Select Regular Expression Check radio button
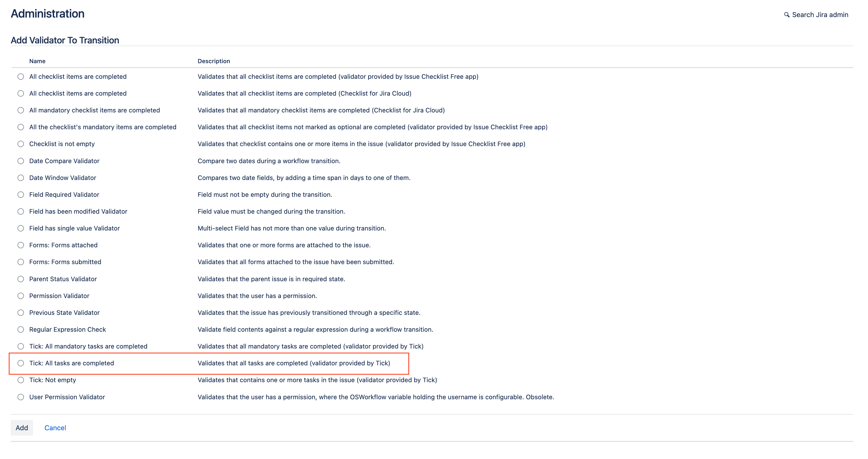This screenshot has height=459, width=868. pyautogui.click(x=21, y=329)
